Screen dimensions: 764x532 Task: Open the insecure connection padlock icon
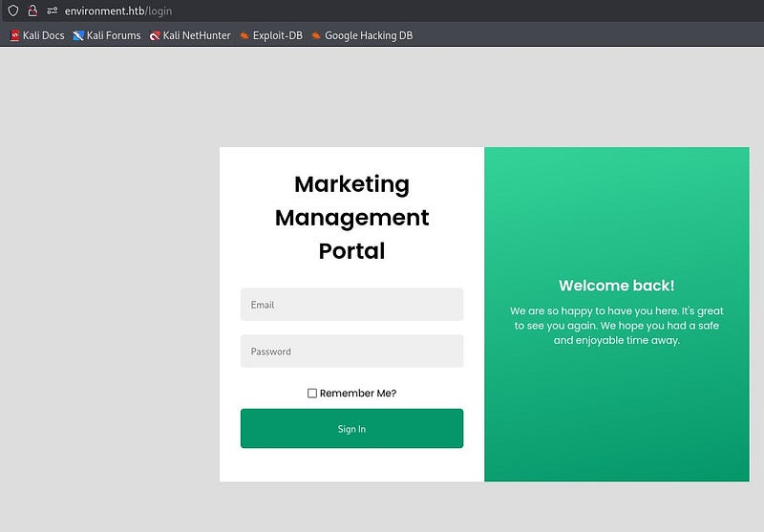pyautogui.click(x=32, y=11)
